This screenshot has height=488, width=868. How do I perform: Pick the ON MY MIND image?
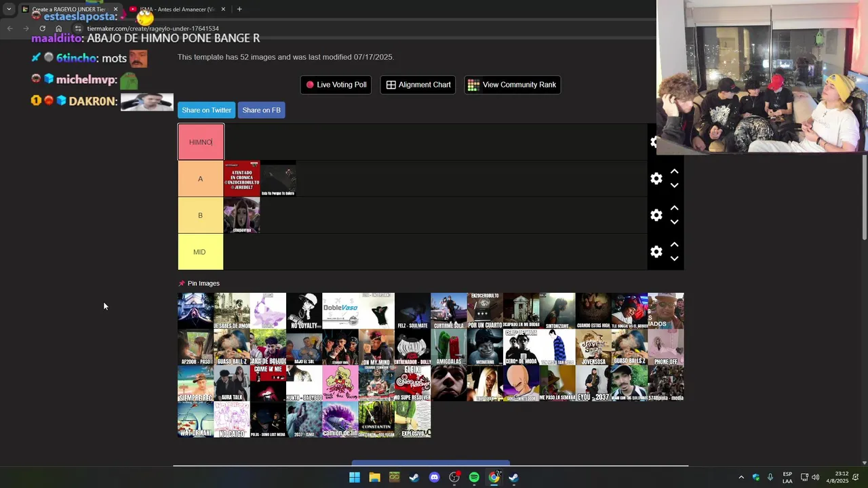[x=376, y=347]
